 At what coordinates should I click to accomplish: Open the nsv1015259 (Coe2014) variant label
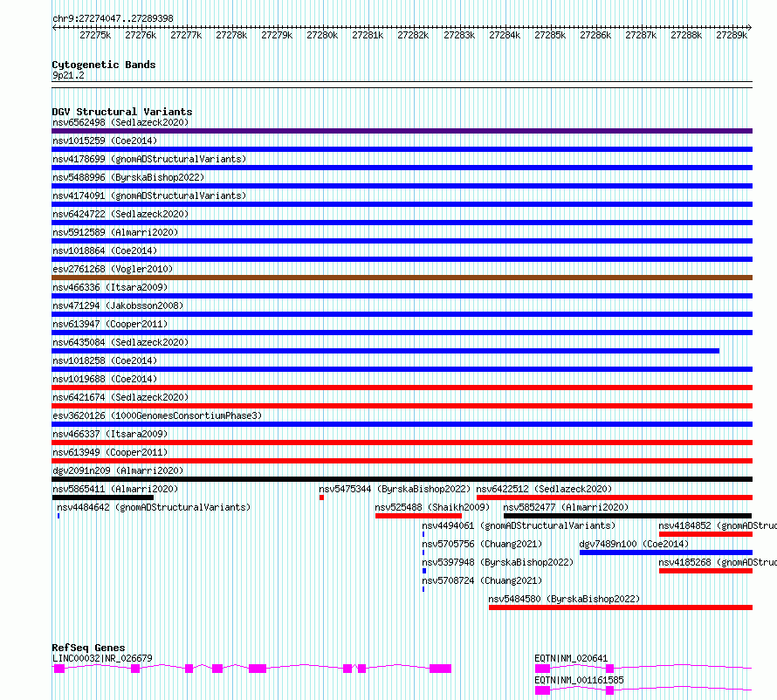105,141
